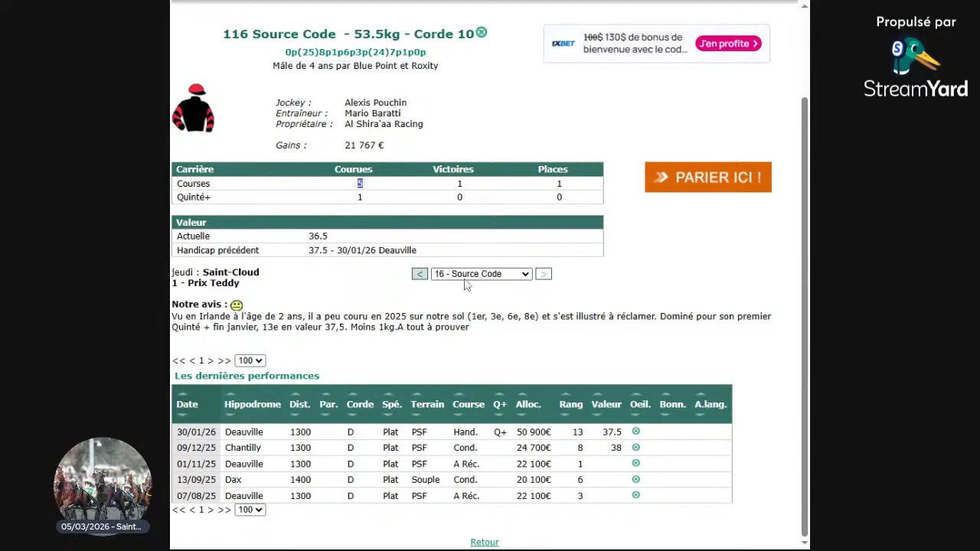Click the green oeillères icon next to Corde 10

(x=482, y=32)
